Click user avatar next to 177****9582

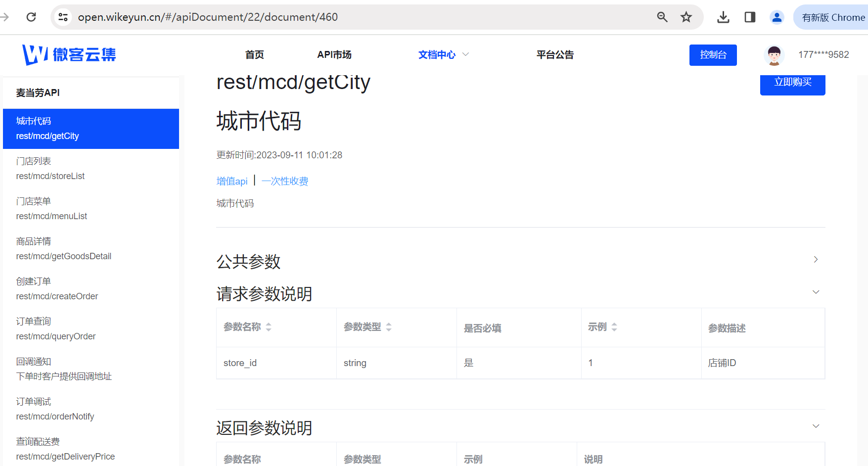(774, 55)
